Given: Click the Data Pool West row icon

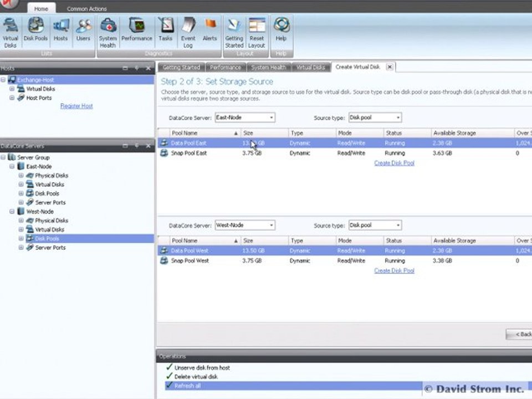Looking at the screenshot, I should (164, 250).
